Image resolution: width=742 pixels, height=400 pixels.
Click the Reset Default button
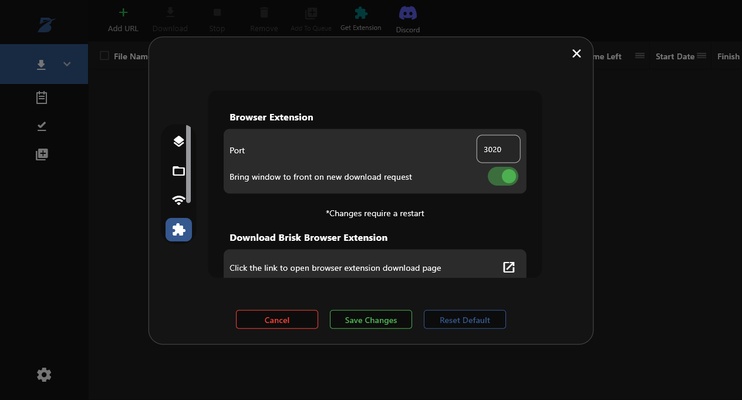(x=465, y=320)
